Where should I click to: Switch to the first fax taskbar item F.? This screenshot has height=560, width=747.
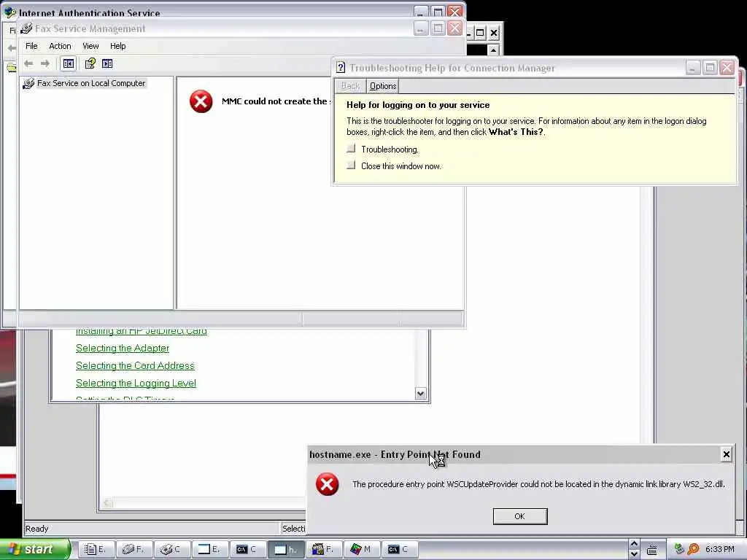(133, 550)
